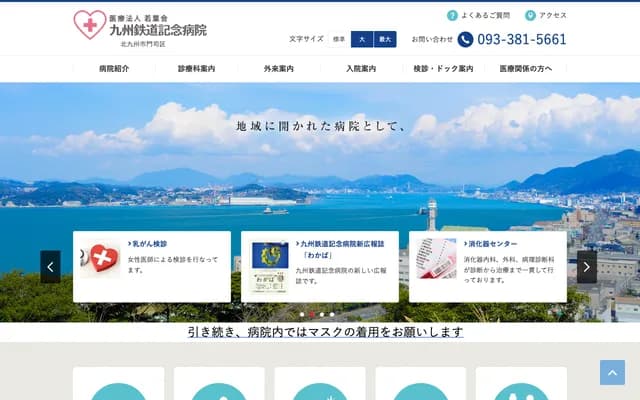Open the よくあるご質問 FAQ link

click(485, 16)
